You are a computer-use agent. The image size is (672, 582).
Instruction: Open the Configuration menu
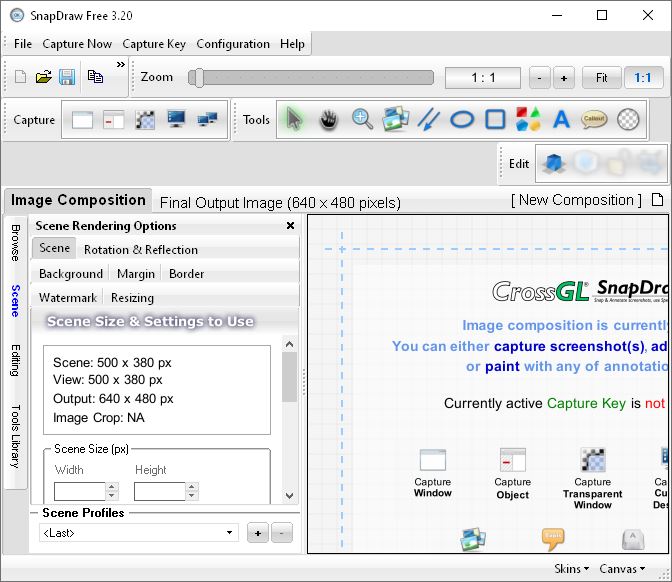coord(233,44)
